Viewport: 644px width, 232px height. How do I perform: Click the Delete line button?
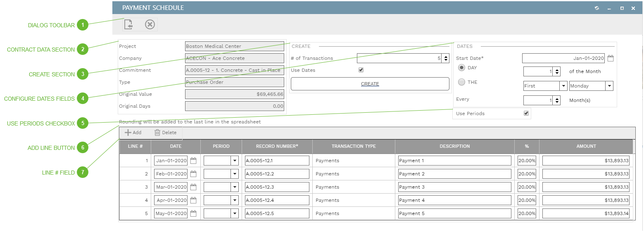pos(165,133)
